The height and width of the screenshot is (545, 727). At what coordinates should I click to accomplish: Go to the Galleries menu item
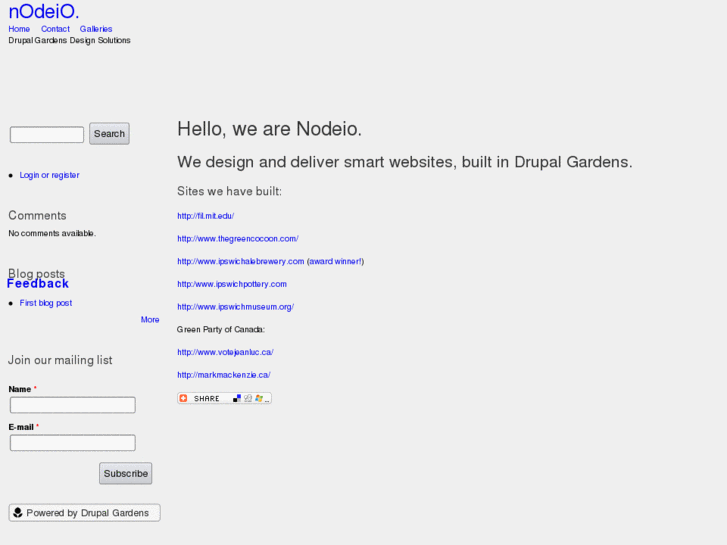tap(96, 29)
